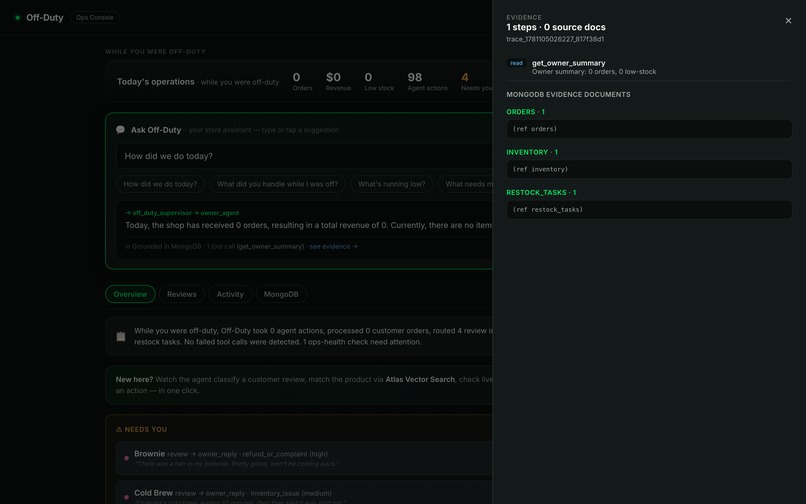Click the trace ID text in Evidence panel
This screenshot has width=806, height=504.
[x=555, y=39]
